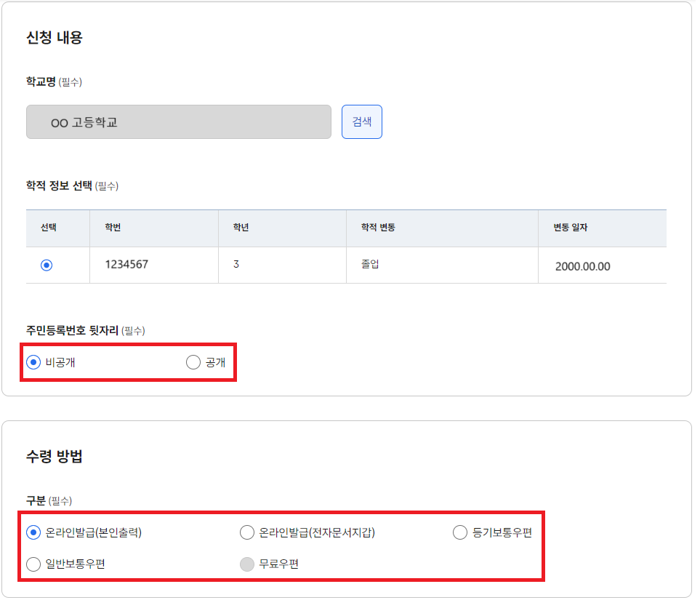Click the school name field showing OO 고등학교

point(179,122)
